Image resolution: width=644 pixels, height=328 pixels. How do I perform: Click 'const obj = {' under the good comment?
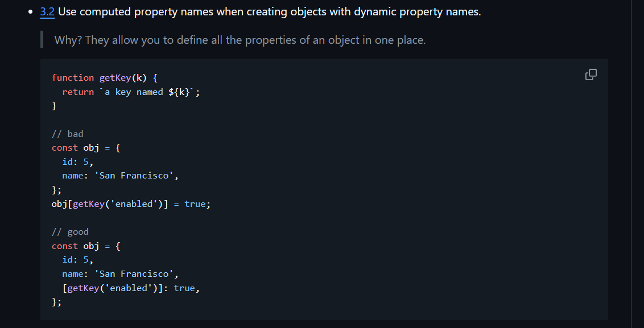pyautogui.click(x=86, y=246)
